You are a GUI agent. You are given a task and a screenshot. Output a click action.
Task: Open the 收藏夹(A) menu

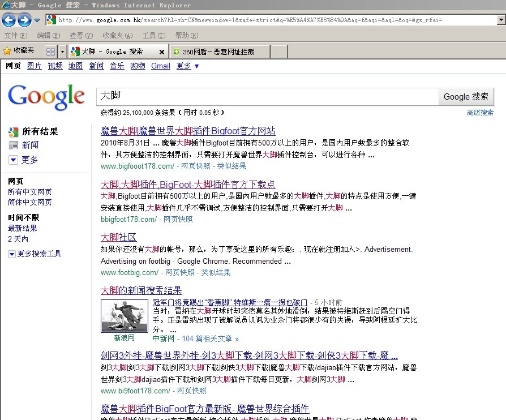point(118,36)
